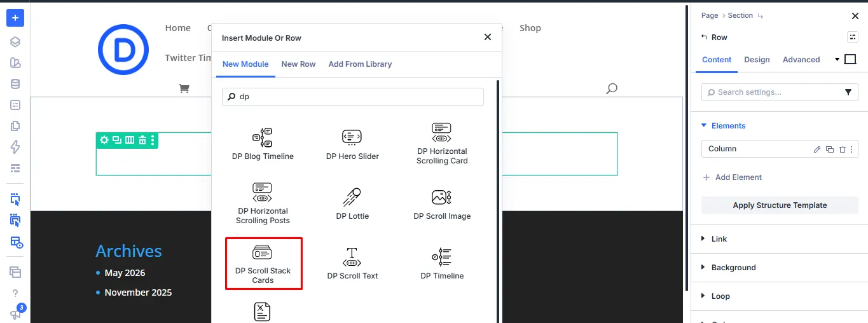
Task: Open the Advanced tab in Row settings
Action: coord(801,60)
